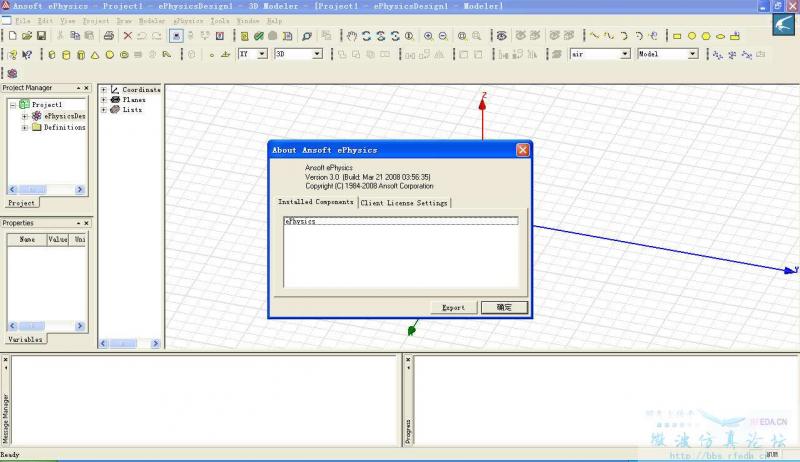Select the ePhysics entry in components list
The image size is (800, 462).
point(401,221)
